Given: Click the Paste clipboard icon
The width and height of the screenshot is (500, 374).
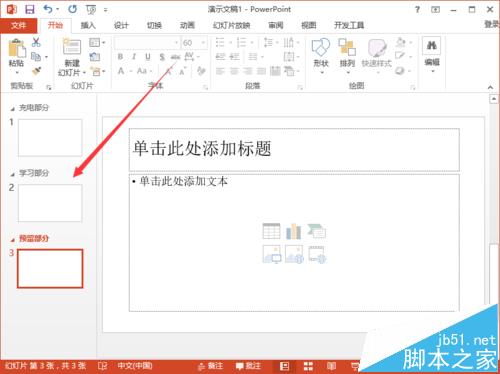Looking at the screenshot, I should click(x=17, y=49).
